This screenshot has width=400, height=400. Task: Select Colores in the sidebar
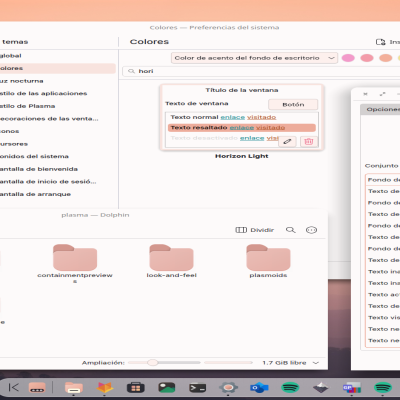click(57, 68)
